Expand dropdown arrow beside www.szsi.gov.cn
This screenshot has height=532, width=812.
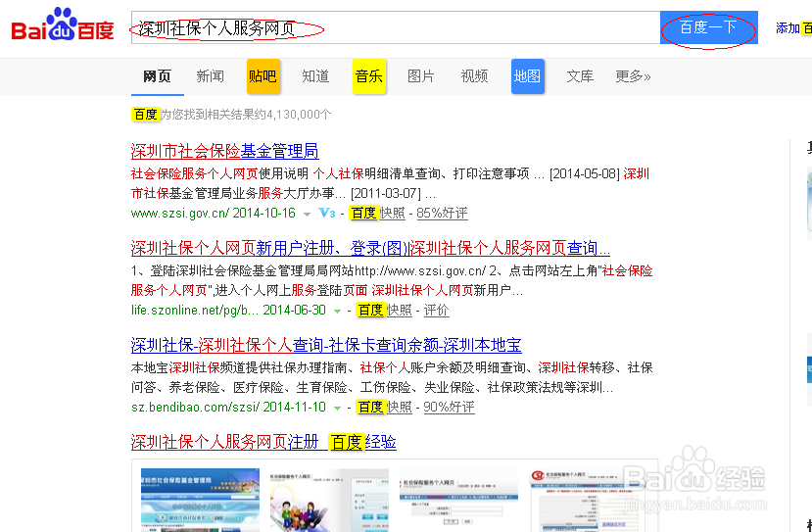point(308,214)
